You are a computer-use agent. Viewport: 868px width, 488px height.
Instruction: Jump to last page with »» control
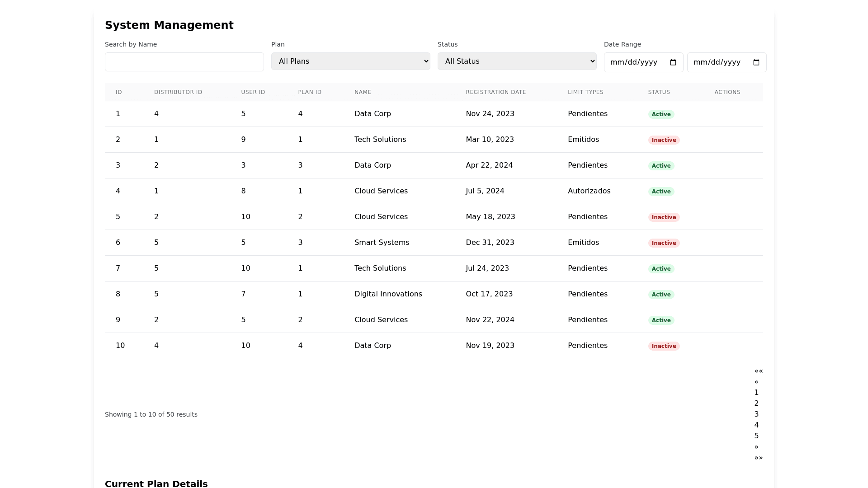pyautogui.click(x=758, y=458)
